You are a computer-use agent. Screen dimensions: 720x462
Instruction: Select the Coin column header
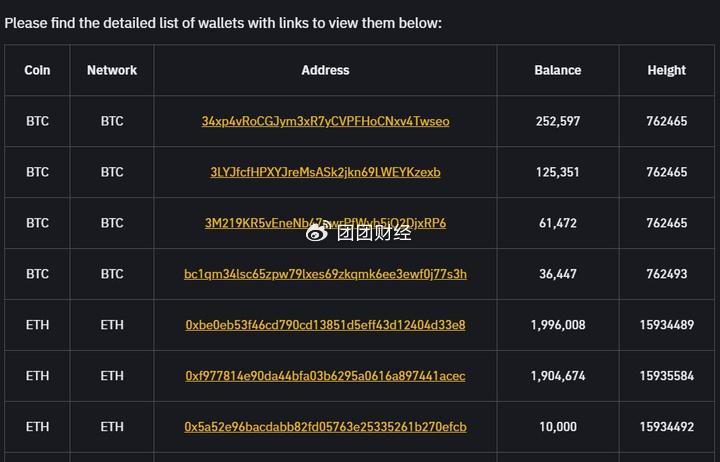point(37,70)
